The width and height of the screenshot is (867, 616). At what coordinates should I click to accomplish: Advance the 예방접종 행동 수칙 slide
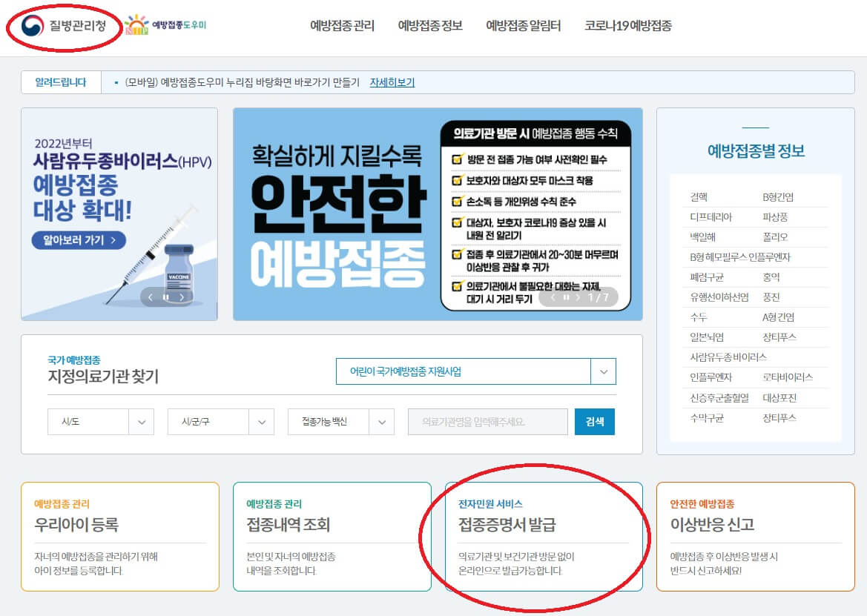[x=578, y=297]
